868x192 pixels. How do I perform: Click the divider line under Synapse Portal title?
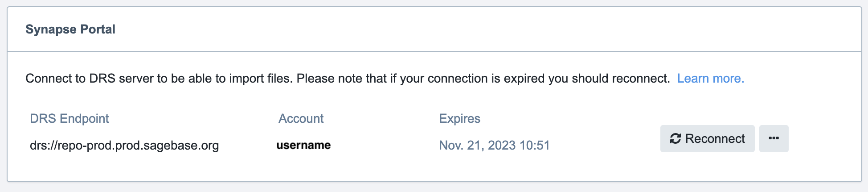[x=434, y=51]
